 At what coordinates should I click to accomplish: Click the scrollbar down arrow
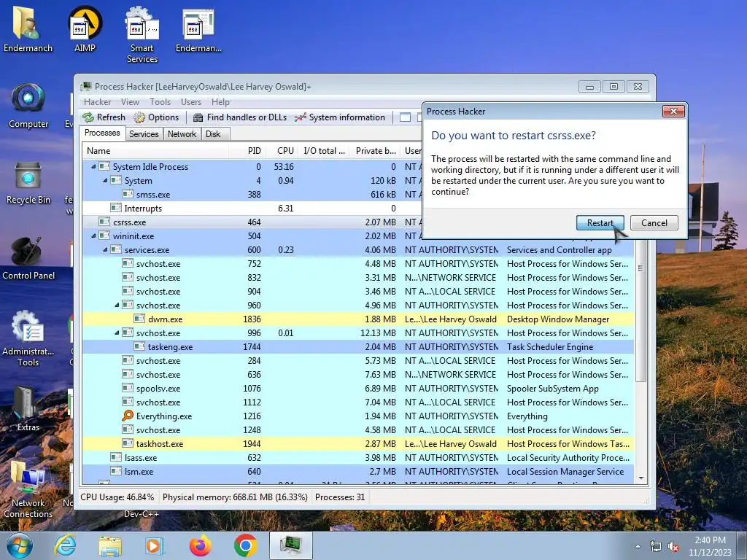(x=640, y=478)
